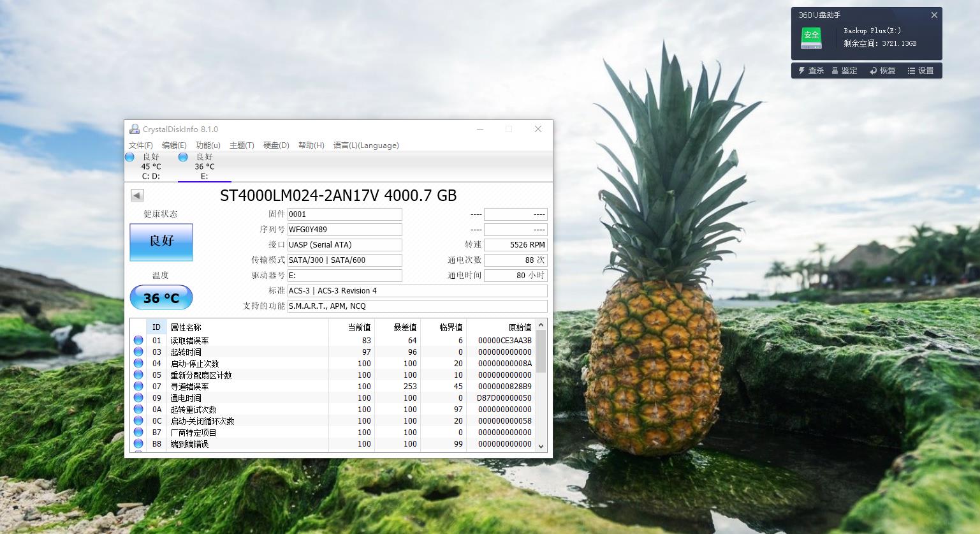Click the 36 °C temperature indicator

click(161, 297)
